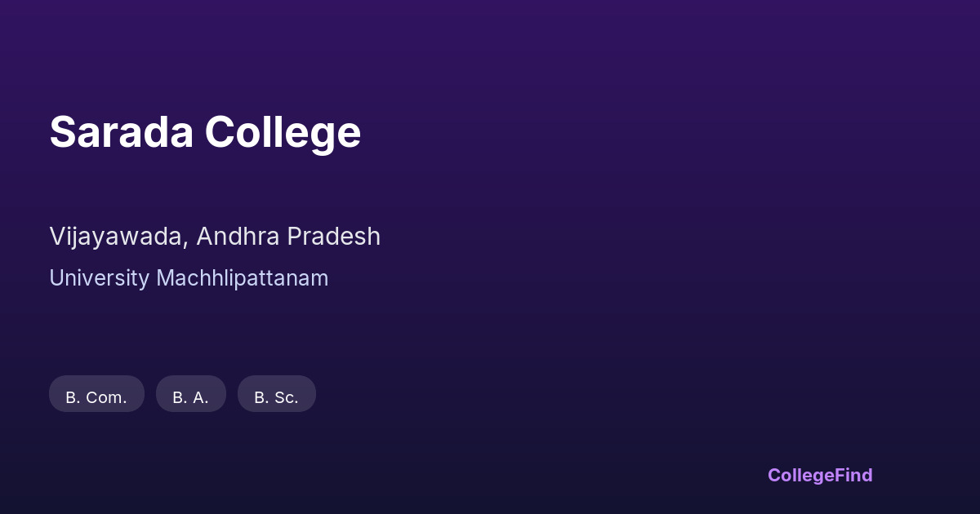Image resolution: width=980 pixels, height=514 pixels.
Task: Tap the Arts degree tag
Action: [x=190, y=394]
